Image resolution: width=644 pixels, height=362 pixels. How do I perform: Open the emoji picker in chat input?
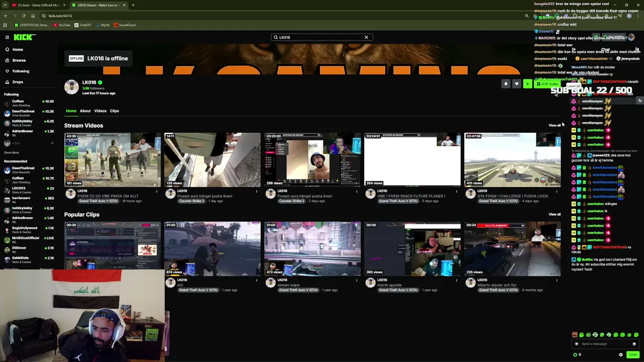pyautogui.click(x=634, y=344)
